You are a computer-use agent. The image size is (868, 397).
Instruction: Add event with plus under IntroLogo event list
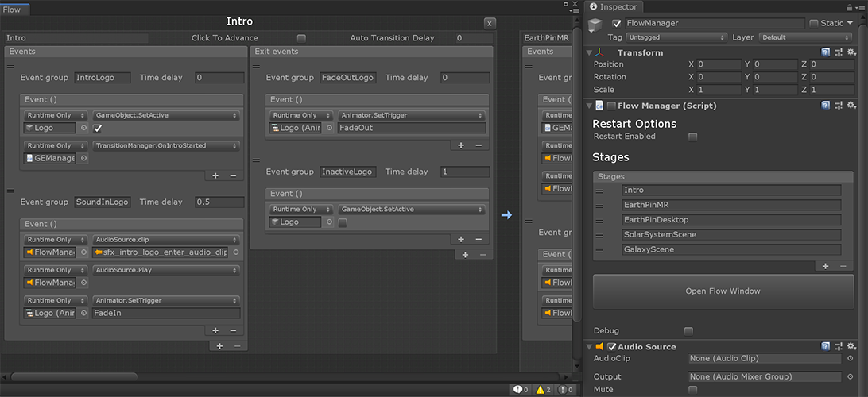(x=215, y=175)
